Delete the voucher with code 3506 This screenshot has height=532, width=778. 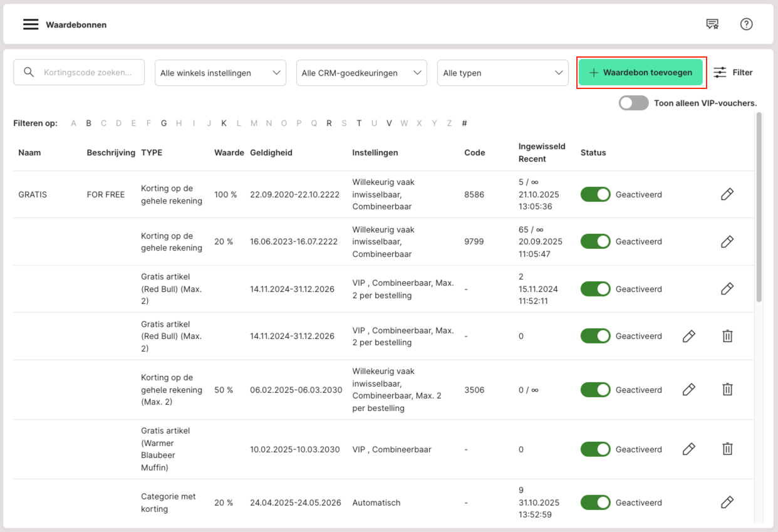[727, 390]
